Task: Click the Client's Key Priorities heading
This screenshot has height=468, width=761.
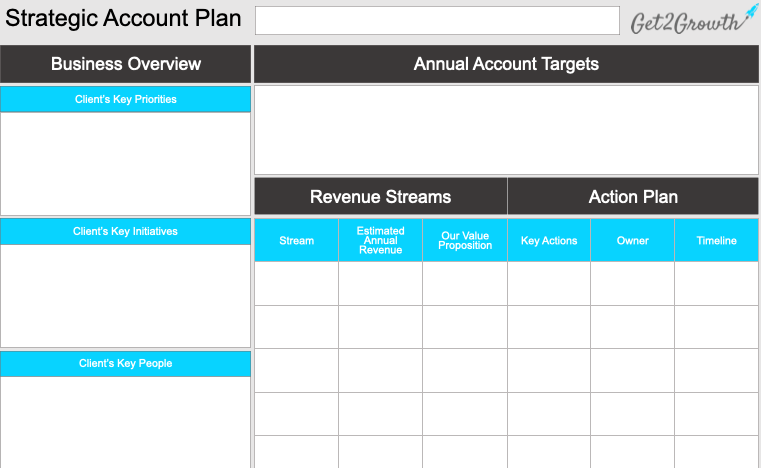Action: 126,100
